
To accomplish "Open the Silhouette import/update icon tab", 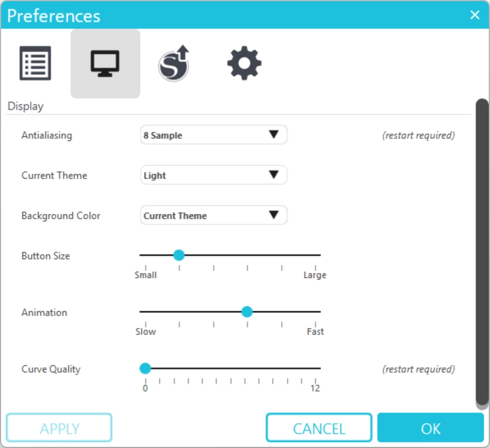I will [x=174, y=63].
